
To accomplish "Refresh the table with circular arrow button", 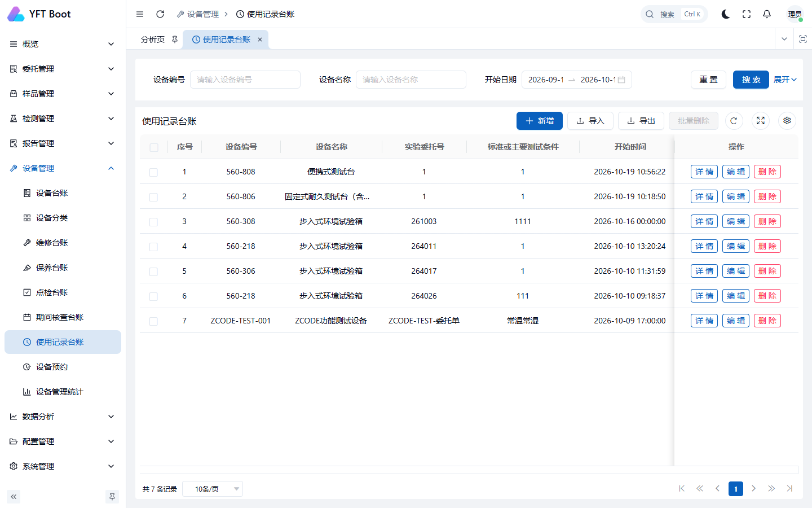I will [734, 121].
